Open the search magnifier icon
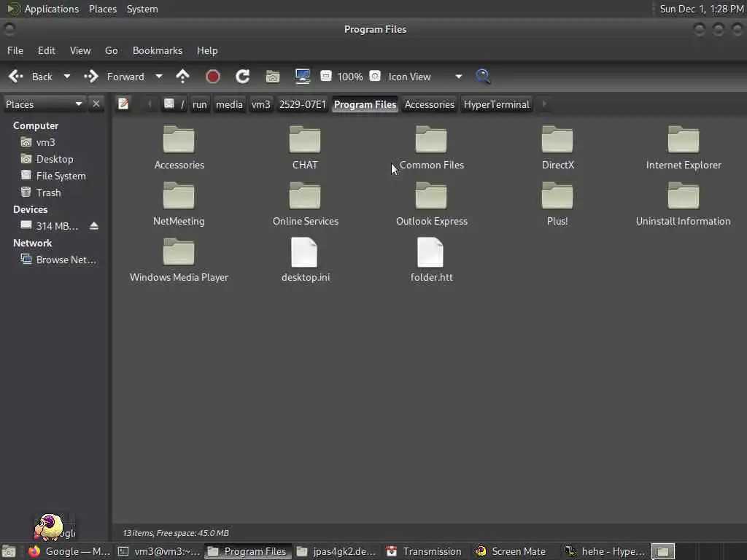Image resolution: width=747 pixels, height=560 pixels. tap(483, 76)
